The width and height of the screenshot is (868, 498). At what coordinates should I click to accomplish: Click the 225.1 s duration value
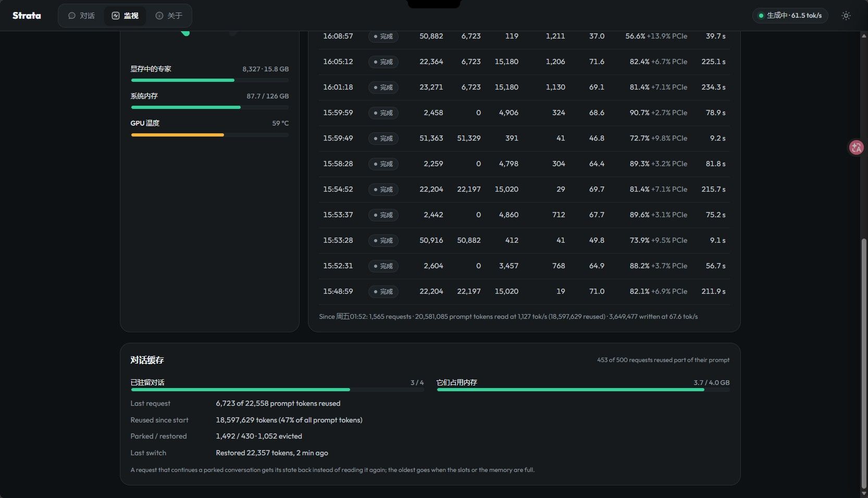coord(713,61)
